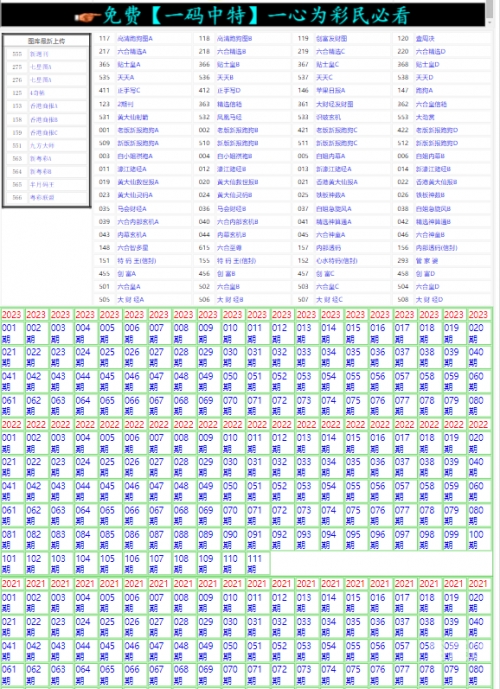Open 2022 issue 100期

pyautogui.click(x=476, y=540)
